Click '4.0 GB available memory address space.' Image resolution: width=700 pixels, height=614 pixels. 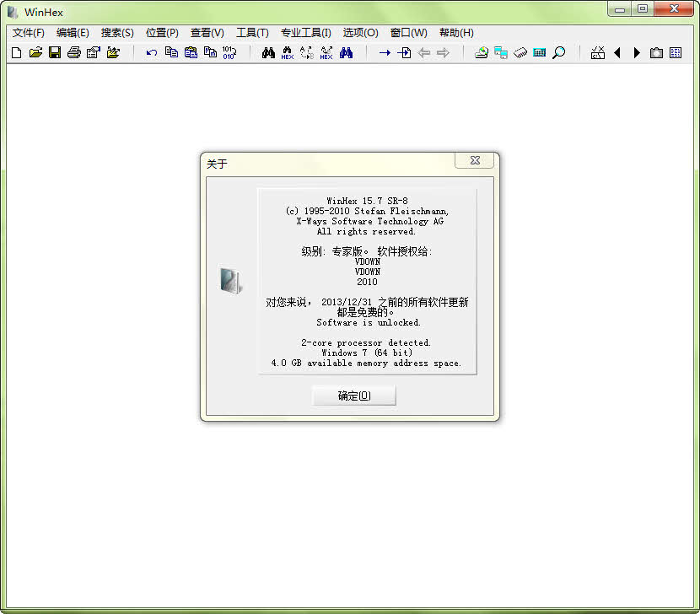coord(366,363)
